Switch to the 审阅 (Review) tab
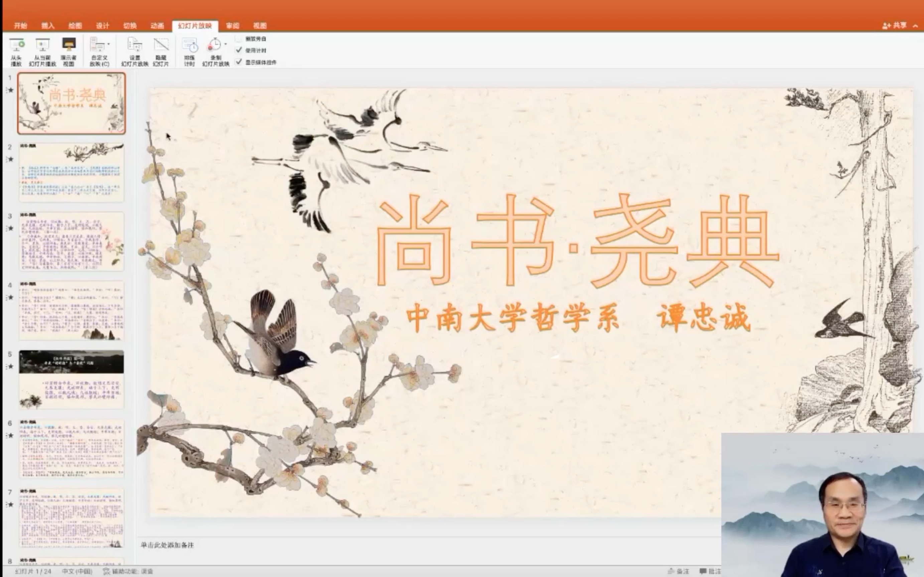 point(233,26)
